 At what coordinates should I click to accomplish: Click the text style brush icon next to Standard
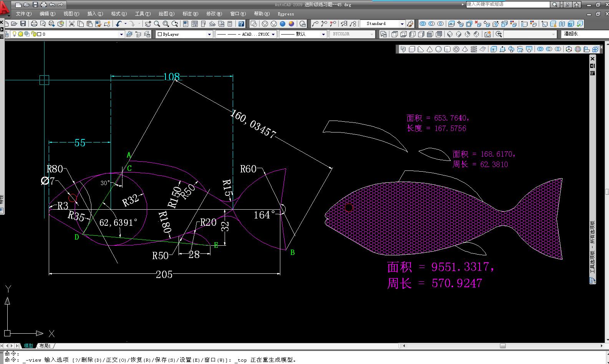click(x=410, y=24)
